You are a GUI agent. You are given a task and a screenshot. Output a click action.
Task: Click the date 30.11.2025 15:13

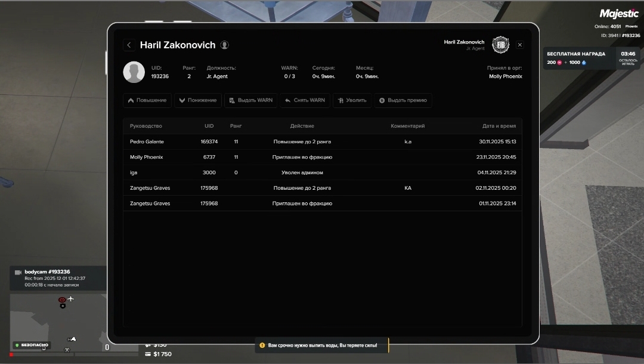(x=497, y=142)
